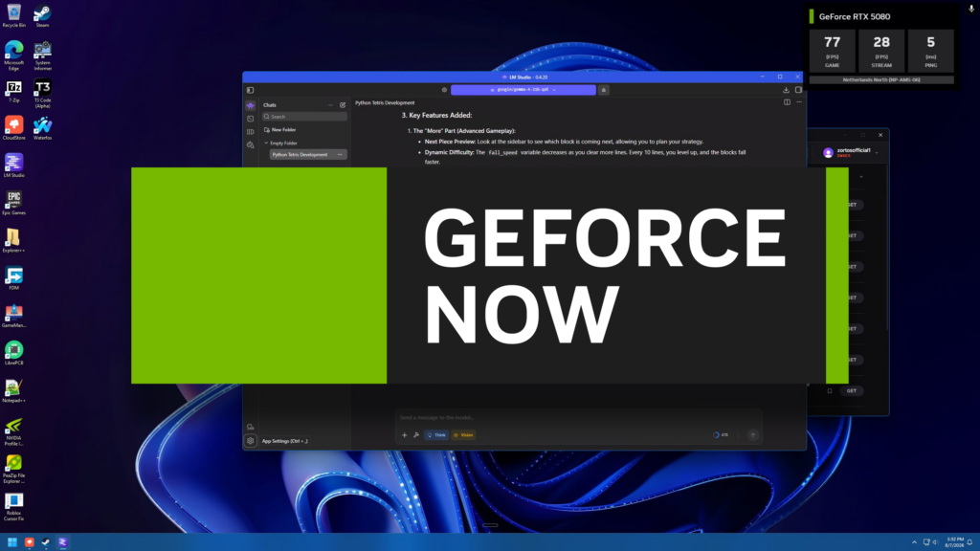This screenshot has height=551, width=980.
Task: Open the NVIDIA Profile Inspector desktop icon
Action: click(x=13, y=431)
